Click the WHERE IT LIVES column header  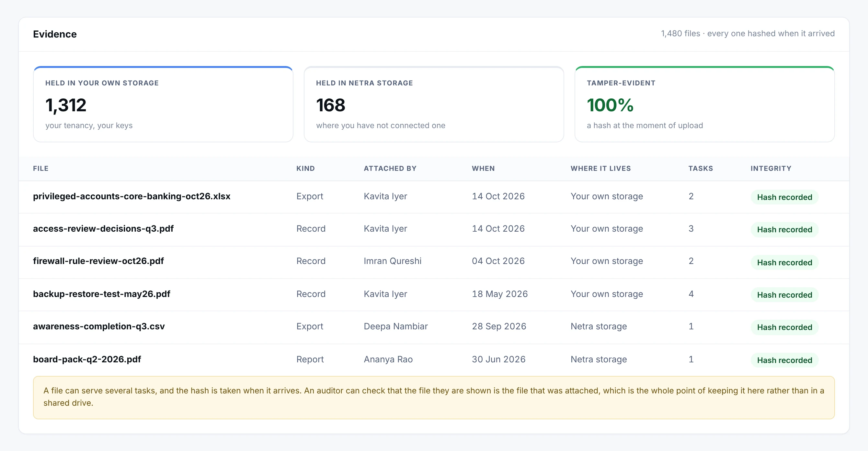click(x=600, y=168)
